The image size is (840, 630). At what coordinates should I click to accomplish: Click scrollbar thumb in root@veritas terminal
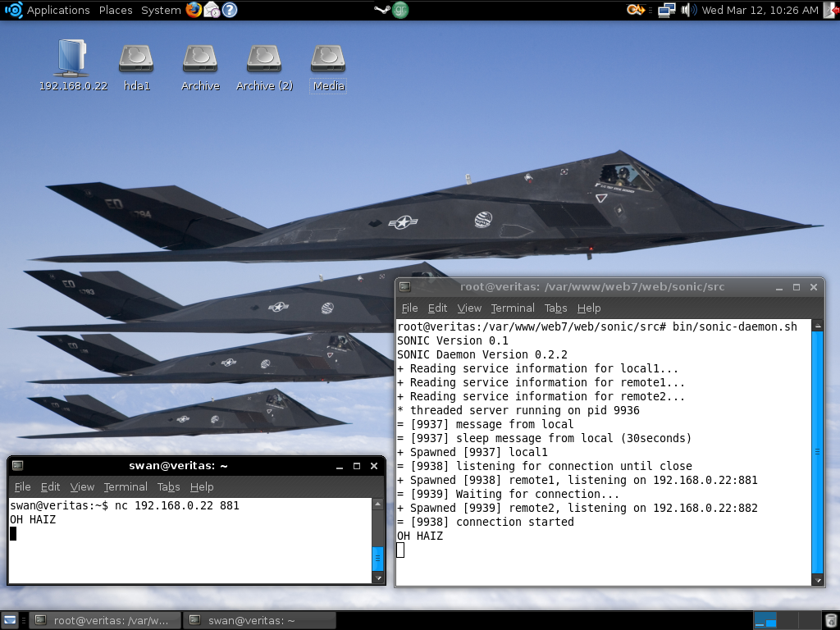[x=817, y=452]
